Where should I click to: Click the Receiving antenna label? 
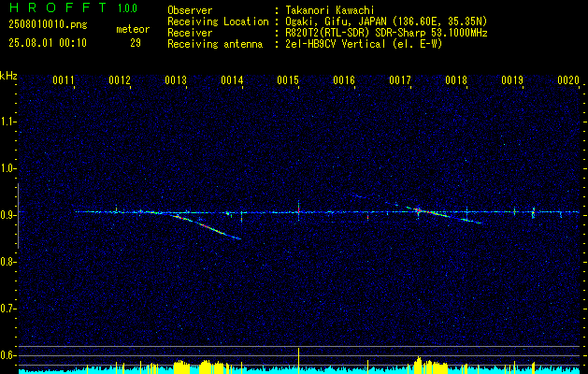tap(215, 44)
